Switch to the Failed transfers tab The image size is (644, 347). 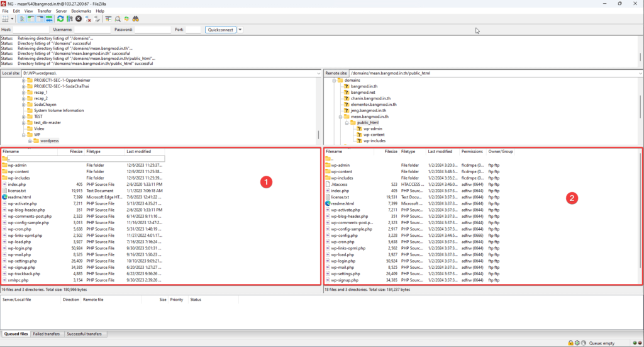point(47,334)
